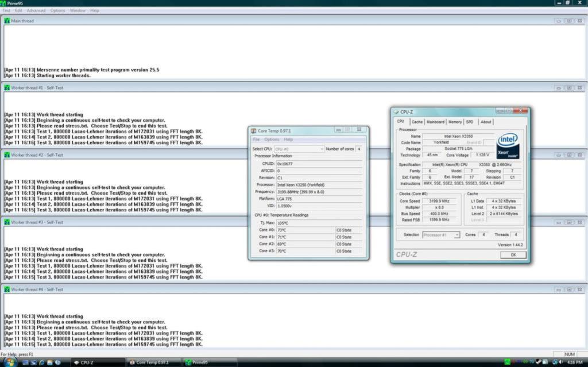The height and width of the screenshot is (367, 588).
Task: Click the NUM indicator in Prime95 status bar
Action: tap(569, 354)
